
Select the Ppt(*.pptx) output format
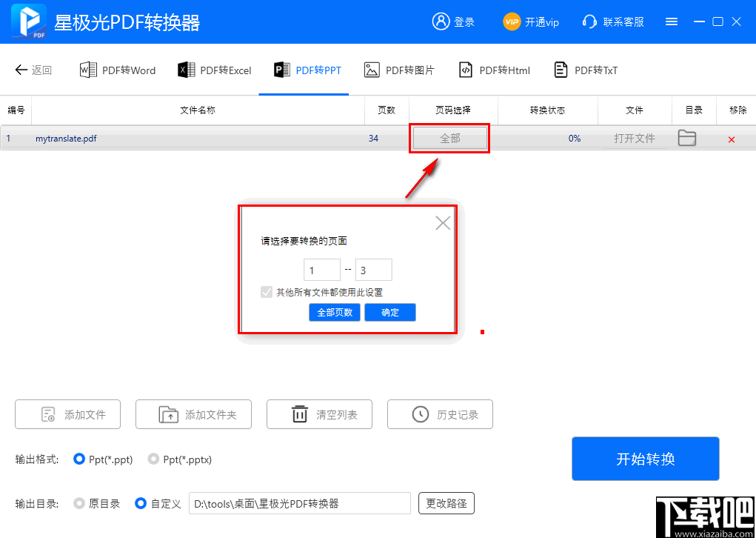click(153, 459)
